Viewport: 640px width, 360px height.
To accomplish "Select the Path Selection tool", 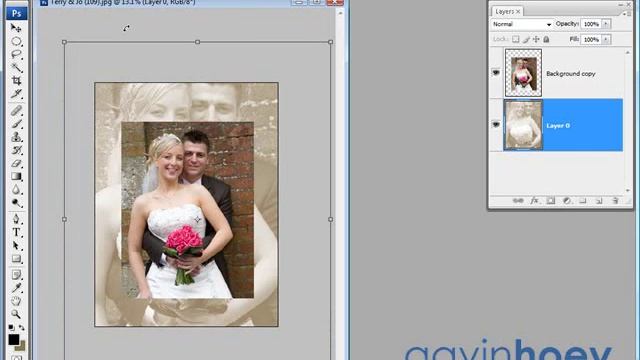I will (16, 246).
